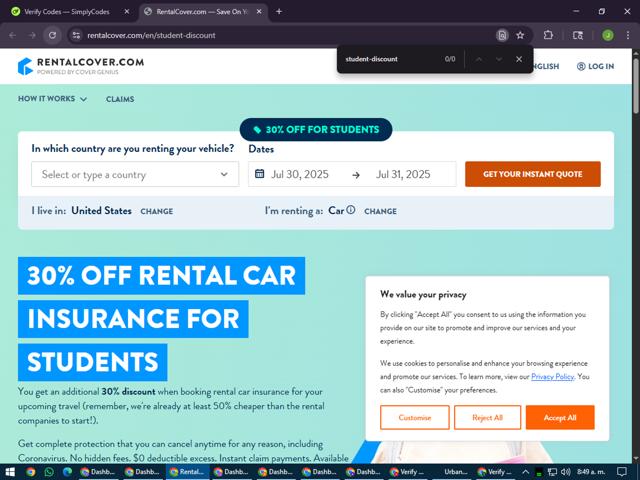The image size is (640, 480).
Task: Select the Jul 31, 2025 end date
Action: point(403,174)
